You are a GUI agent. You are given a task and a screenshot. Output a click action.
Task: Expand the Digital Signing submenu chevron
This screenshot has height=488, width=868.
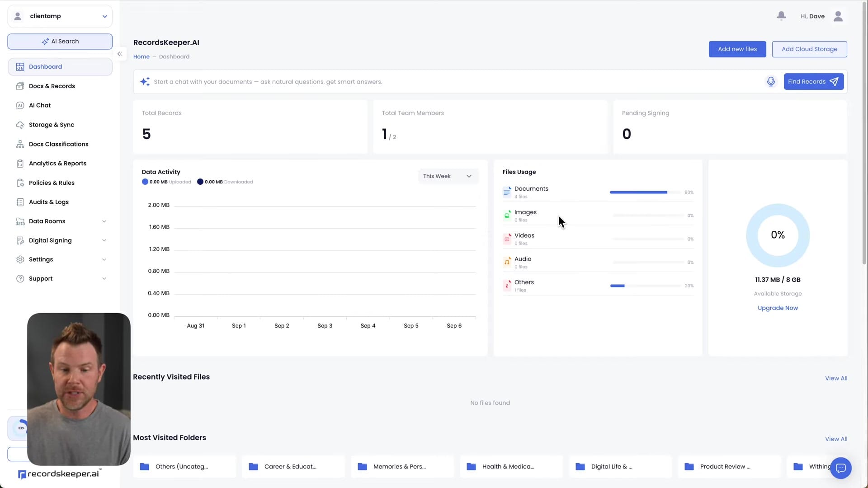point(104,240)
